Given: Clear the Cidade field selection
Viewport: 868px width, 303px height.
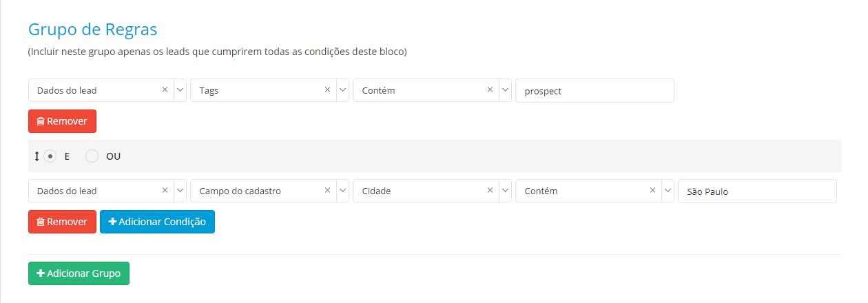Looking at the screenshot, I should coord(490,191).
